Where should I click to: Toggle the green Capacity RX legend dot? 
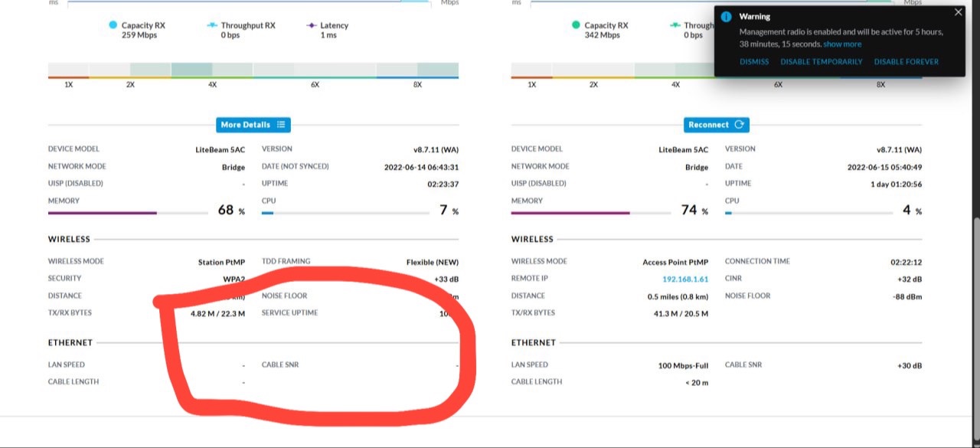(x=576, y=25)
